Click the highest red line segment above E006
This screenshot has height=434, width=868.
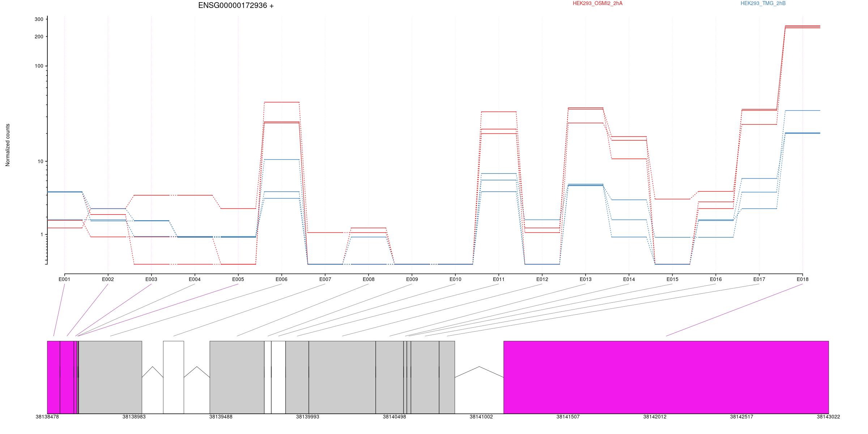(x=282, y=102)
